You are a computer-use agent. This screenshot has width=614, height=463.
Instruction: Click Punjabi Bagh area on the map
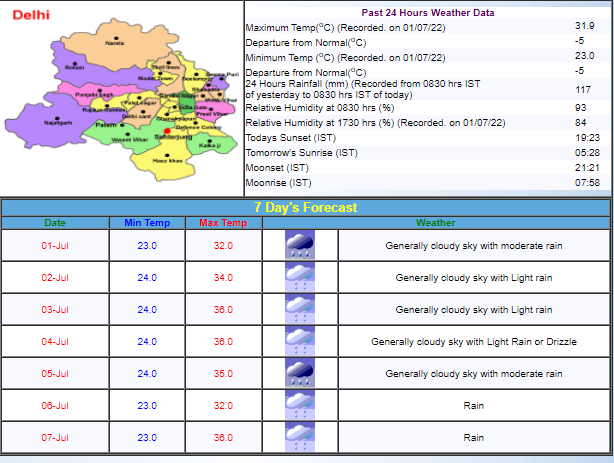point(94,94)
